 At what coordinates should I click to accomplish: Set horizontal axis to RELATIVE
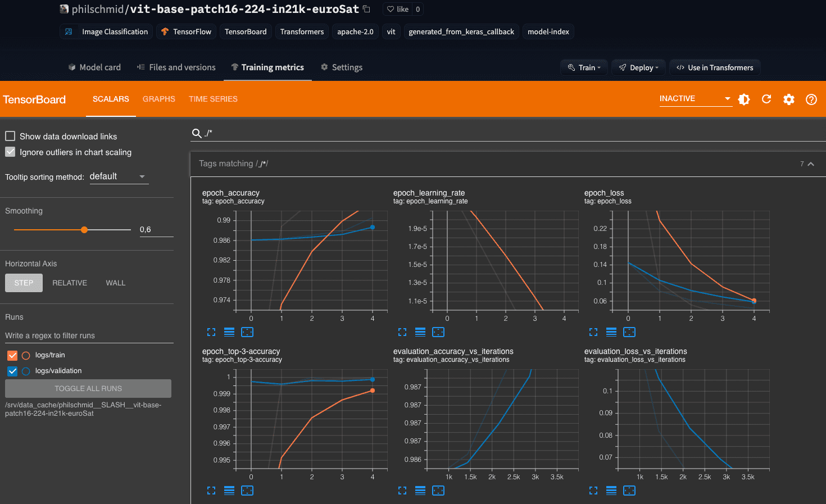coord(70,283)
